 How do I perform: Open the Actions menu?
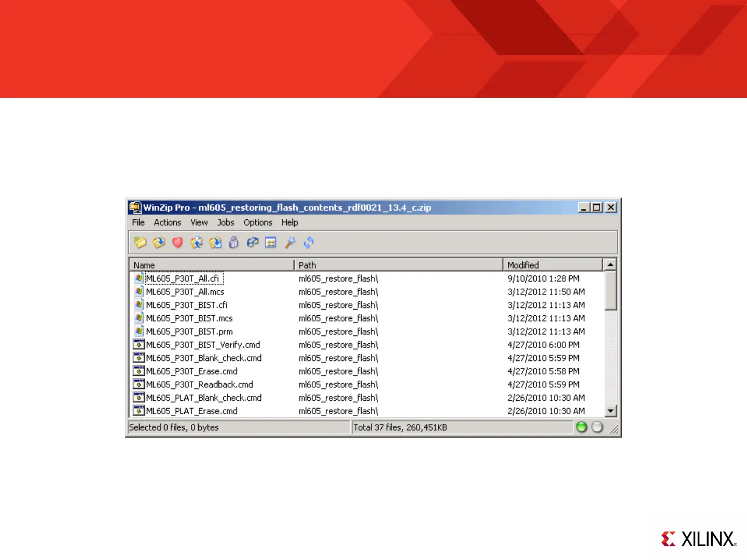(x=168, y=222)
